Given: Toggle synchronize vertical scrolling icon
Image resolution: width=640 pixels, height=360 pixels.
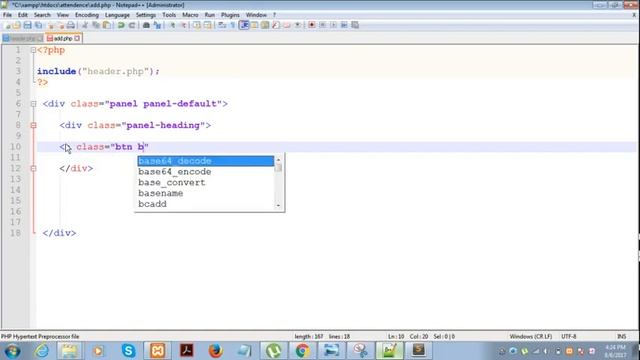Looking at the screenshot, I should click(x=197, y=25).
